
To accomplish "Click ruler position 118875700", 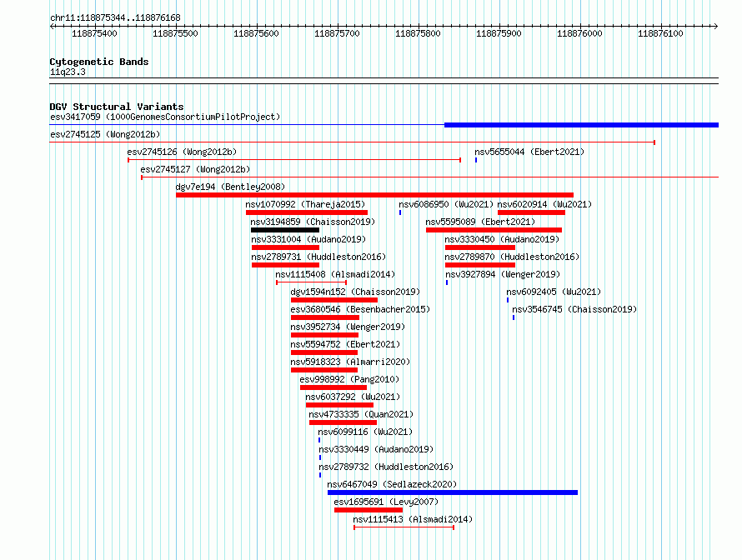I will 337,33.
